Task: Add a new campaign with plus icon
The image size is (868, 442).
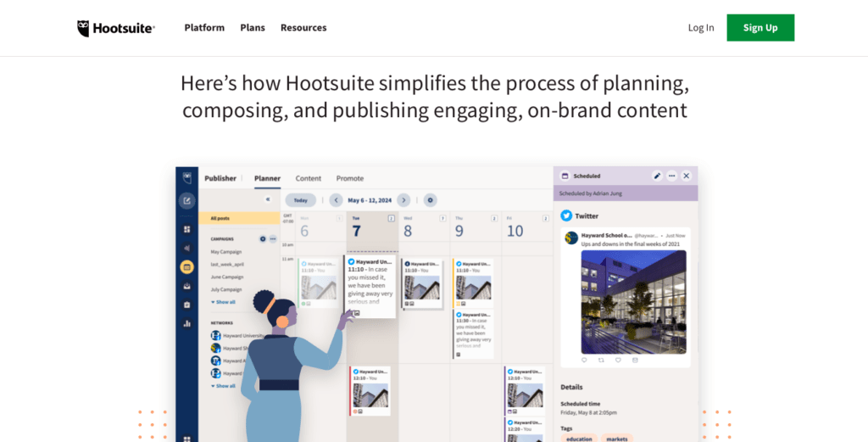Action: [263, 238]
